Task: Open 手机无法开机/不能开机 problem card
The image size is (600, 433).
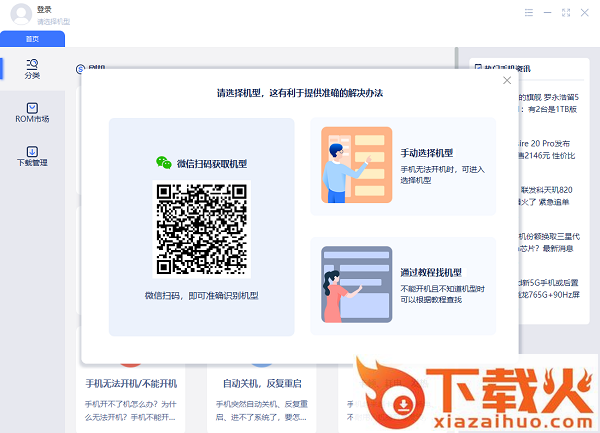Action: [130, 398]
